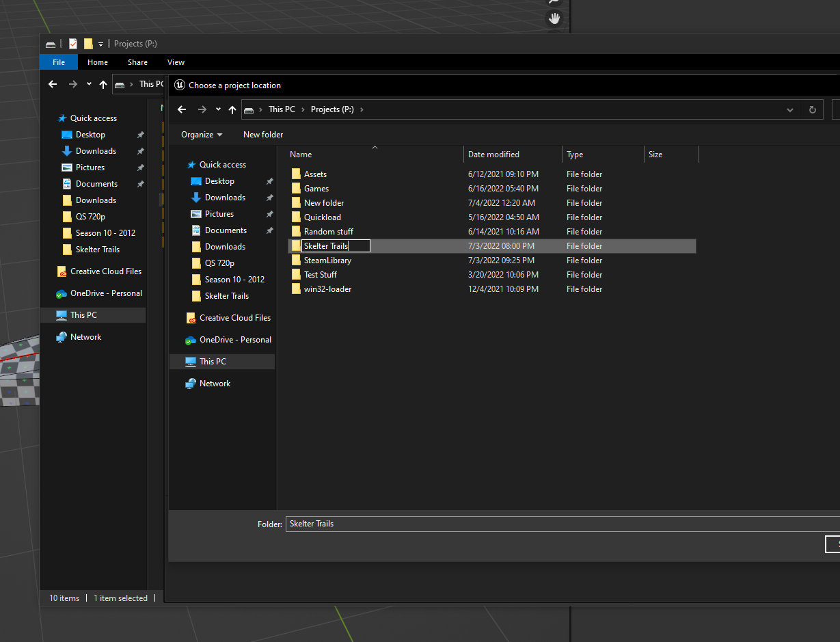Click the Quick access star icon in the dialog
Screen dimensions: 840x642
(191, 165)
